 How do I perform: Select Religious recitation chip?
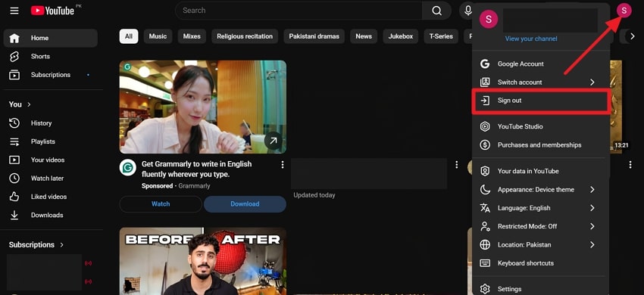[245, 36]
